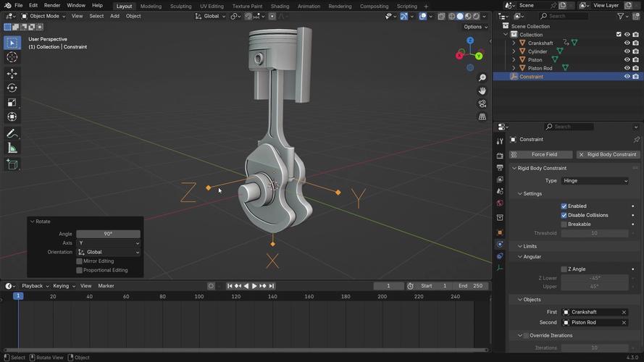Click the End frame 250 field

471,286
